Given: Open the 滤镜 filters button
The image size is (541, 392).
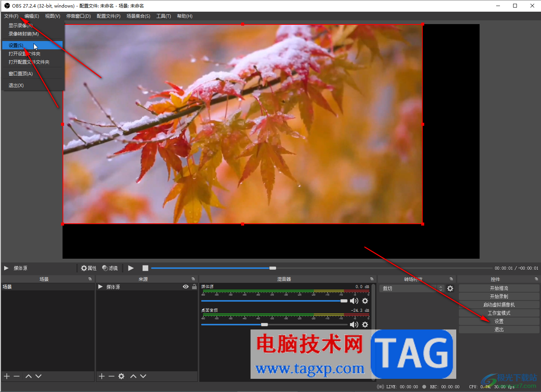Looking at the screenshot, I should point(110,268).
